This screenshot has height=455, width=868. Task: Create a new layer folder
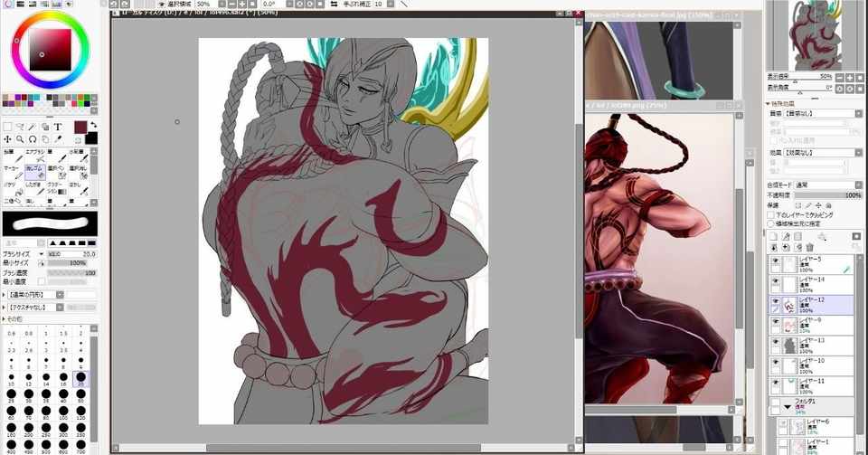point(797,236)
